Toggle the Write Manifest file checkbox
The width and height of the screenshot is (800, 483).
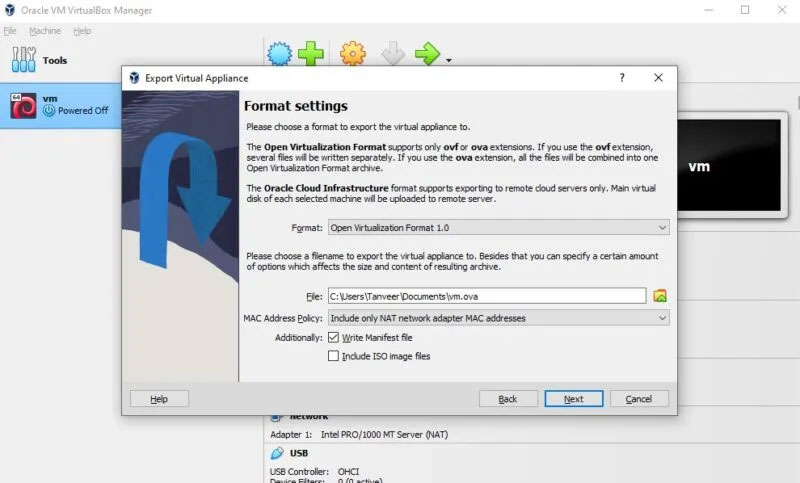[x=333, y=337]
